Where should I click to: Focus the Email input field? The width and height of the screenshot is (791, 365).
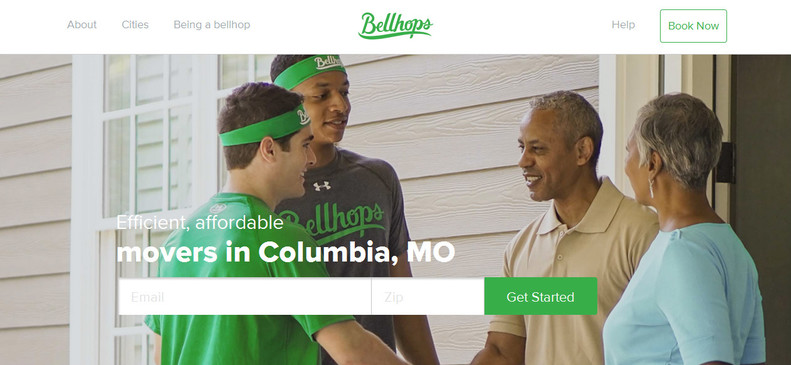[245, 296]
